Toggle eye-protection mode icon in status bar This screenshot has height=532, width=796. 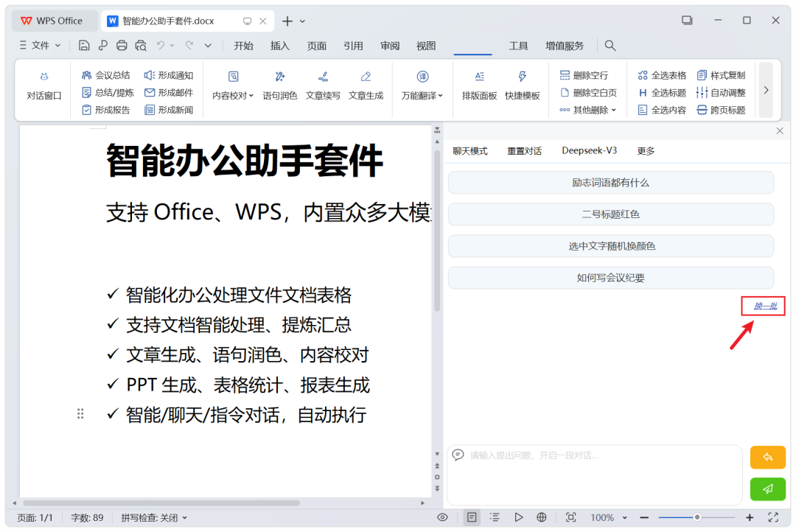(442, 517)
